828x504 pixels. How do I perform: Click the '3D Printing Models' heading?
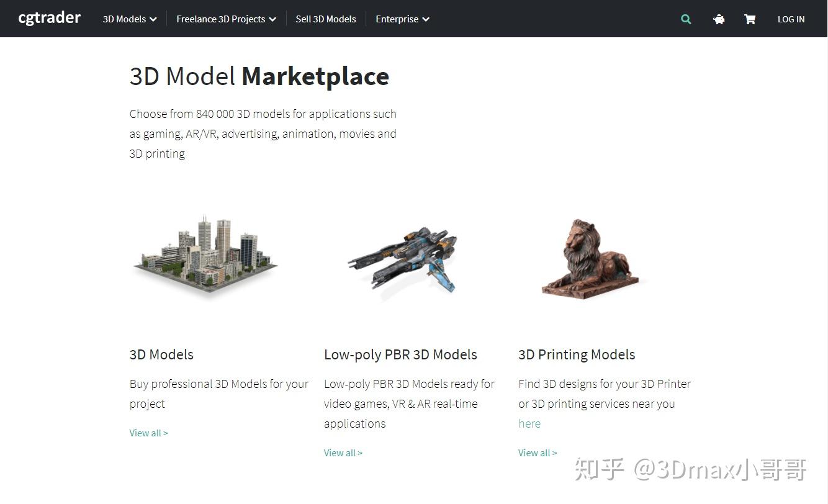click(x=577, y=354)
